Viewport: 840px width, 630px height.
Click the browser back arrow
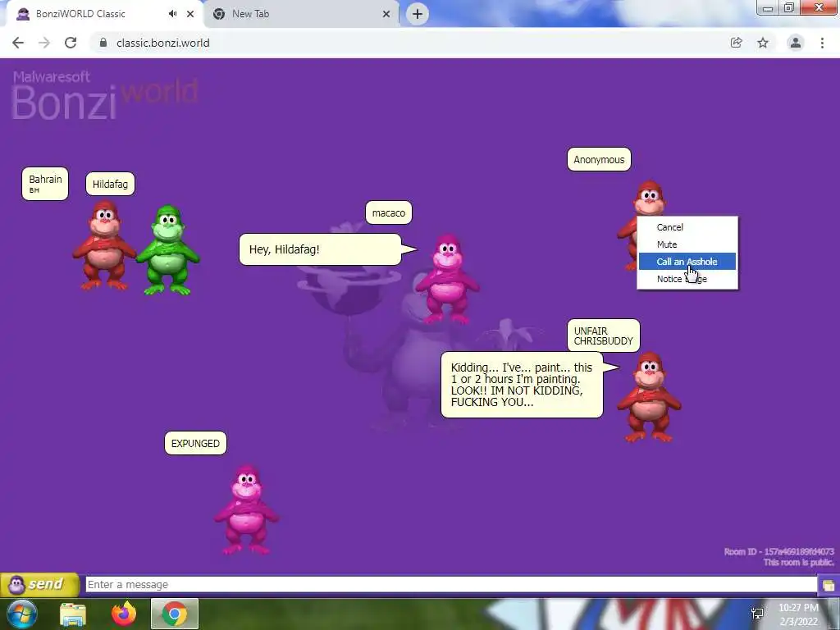pos(18,43)
